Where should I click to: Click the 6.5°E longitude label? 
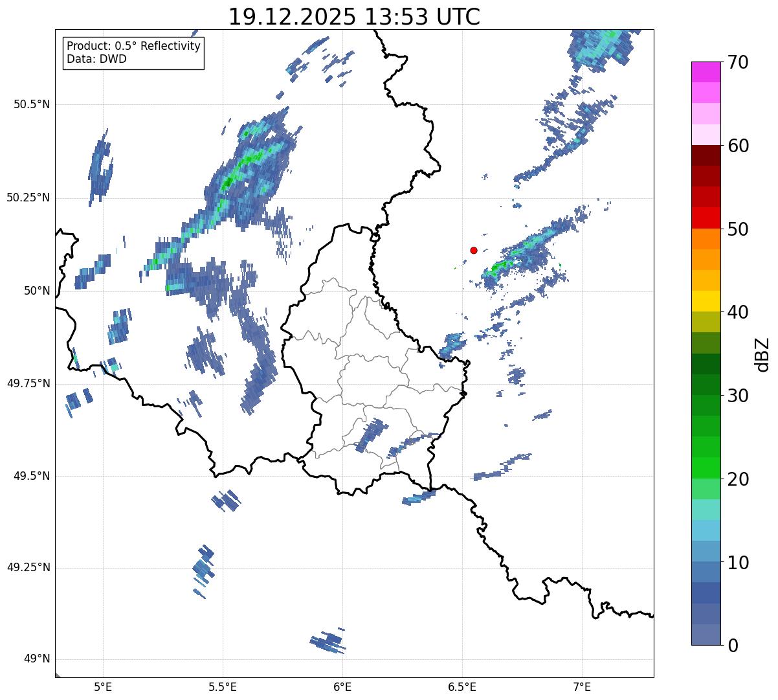462,686
